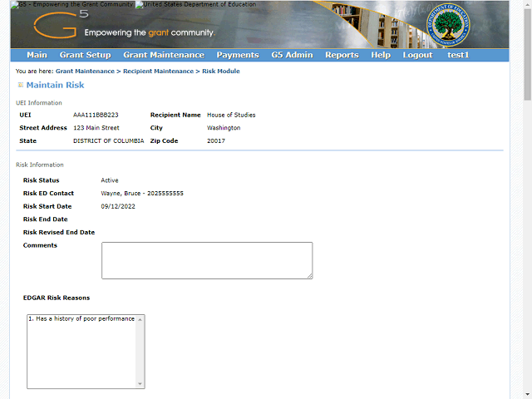Image resolution: width=532 pixels, height=399 pixels.
Task: Follow the Risk Module breadcrumb link
Action: coord(221,71)
